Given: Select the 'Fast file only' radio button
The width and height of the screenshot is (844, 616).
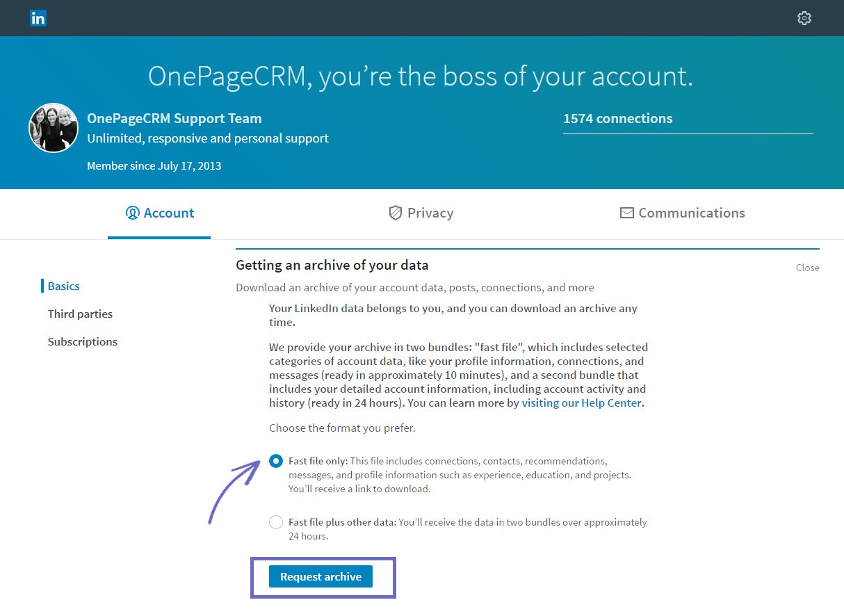Looking at the screenshot, I should (276, 461).
